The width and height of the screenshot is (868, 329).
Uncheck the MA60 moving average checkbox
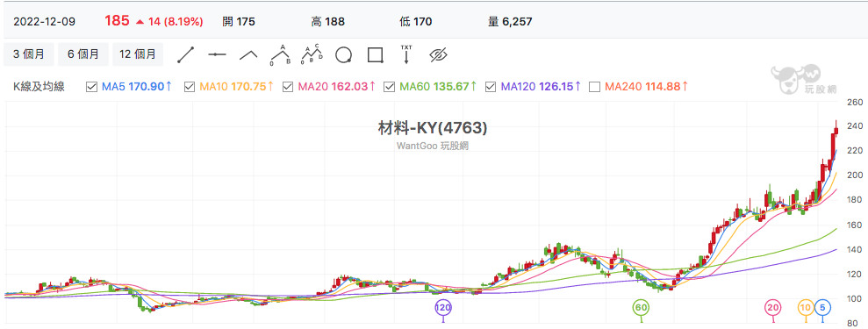pyautogui.click(x=390, y=87)
